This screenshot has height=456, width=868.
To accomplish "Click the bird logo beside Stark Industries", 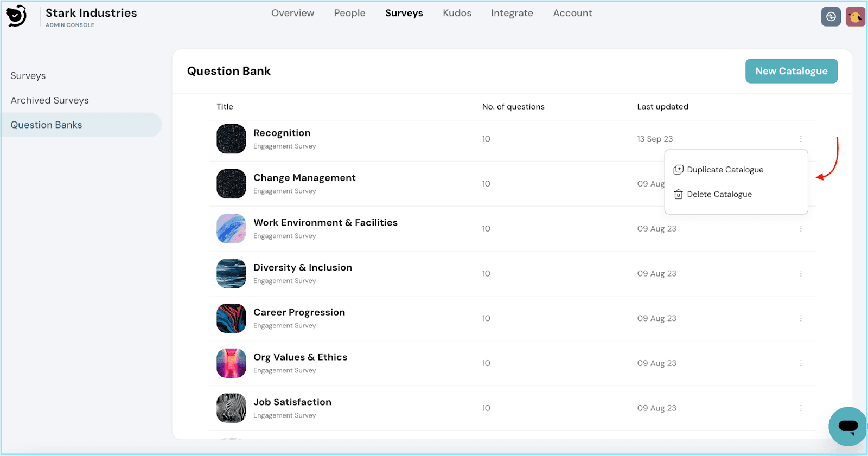I will (16, 16).
